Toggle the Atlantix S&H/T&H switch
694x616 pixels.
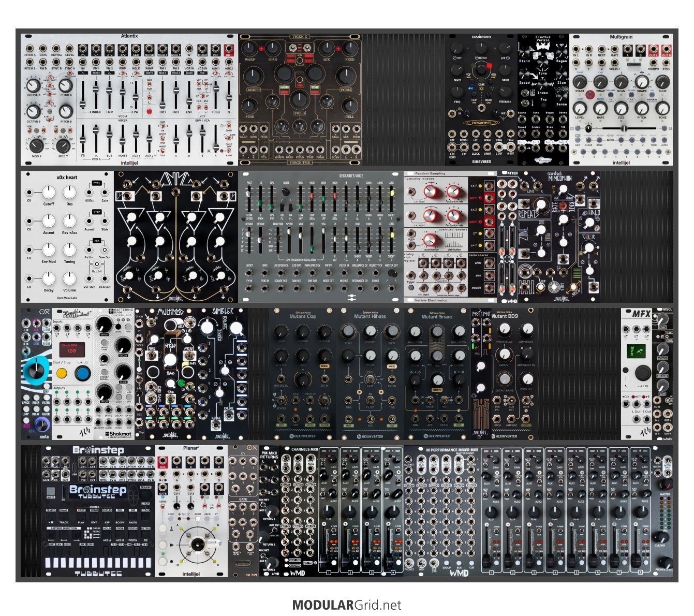(x=149, y=85)
